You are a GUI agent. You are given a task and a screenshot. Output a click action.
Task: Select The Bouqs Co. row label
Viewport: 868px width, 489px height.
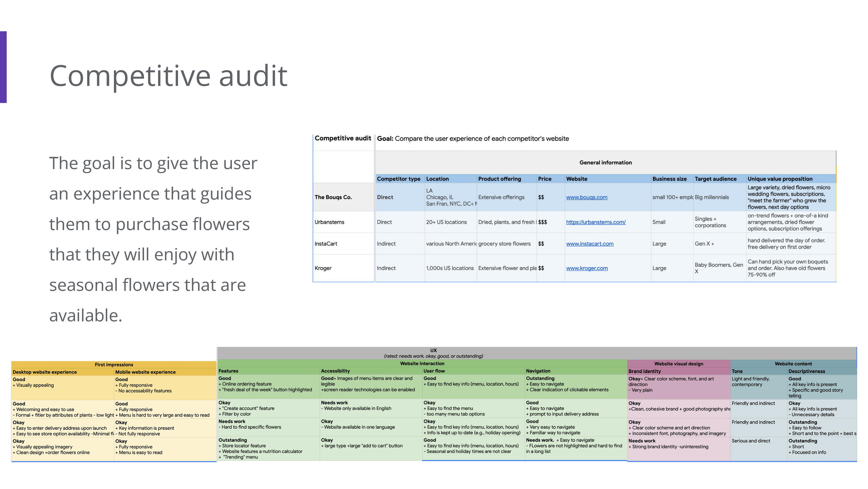(333, 197)
